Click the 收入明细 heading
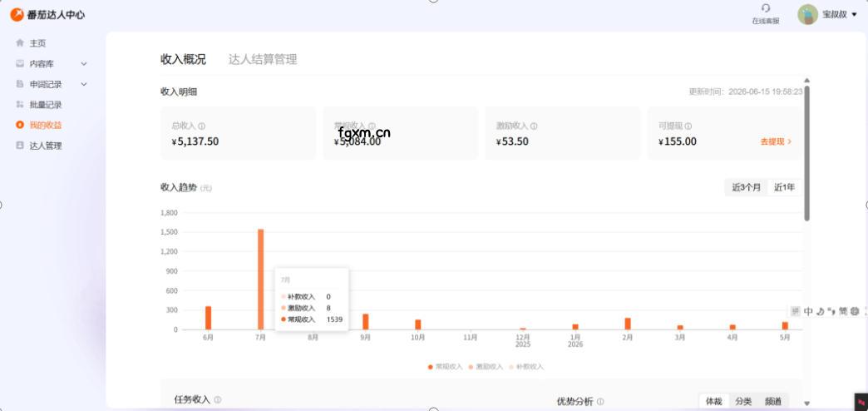This screenshot has height=411, width=868. click(x=179, y=92)
